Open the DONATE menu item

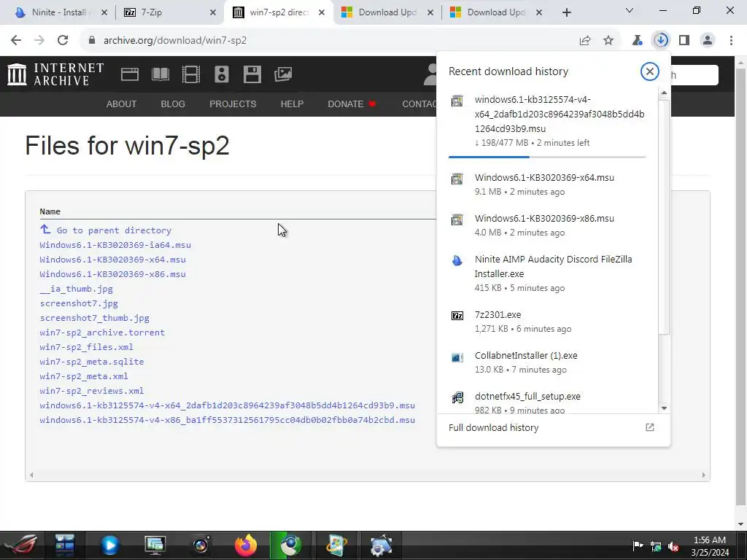(352, 104)
